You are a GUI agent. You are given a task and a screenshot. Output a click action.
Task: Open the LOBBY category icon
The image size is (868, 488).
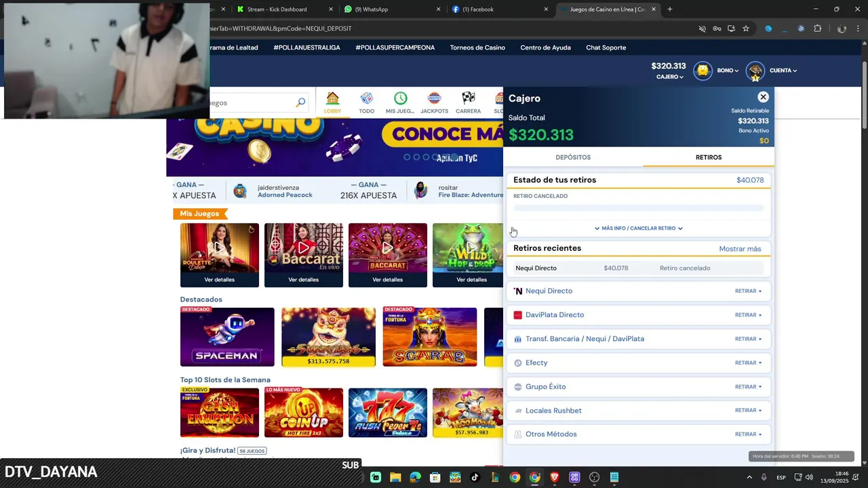click(332, 98)
